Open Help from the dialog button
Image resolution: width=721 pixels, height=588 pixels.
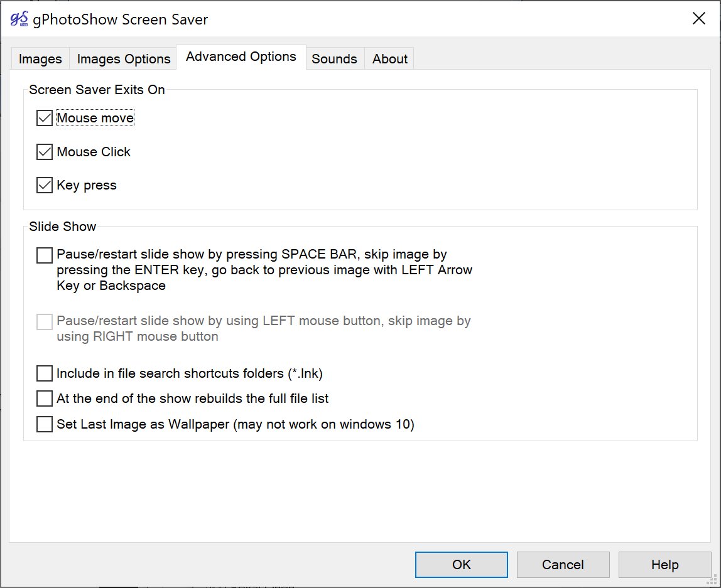coord(664,565)
